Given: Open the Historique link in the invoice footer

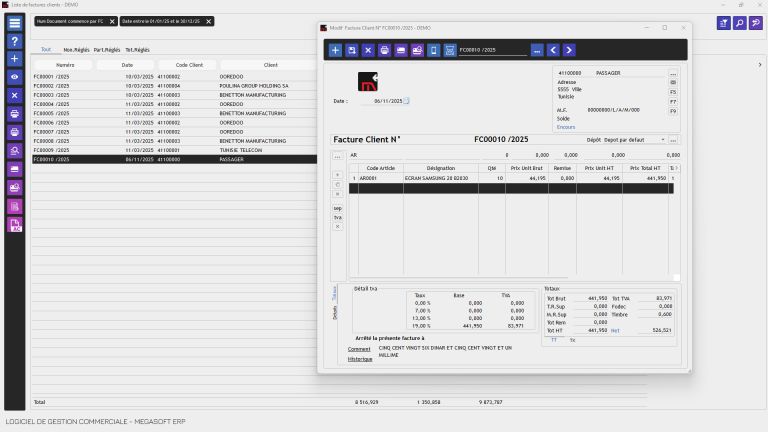Looking at the screenshot, I should point(360,359).
